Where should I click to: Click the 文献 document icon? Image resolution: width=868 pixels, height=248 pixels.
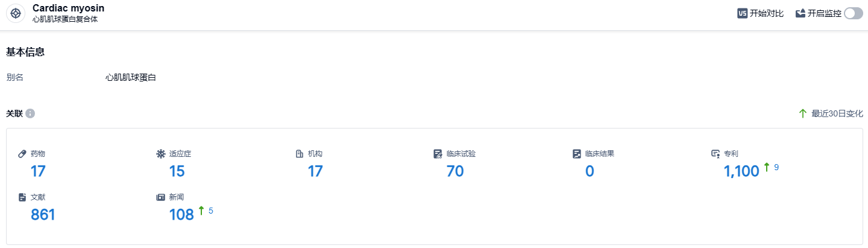(x=23, y=197)
